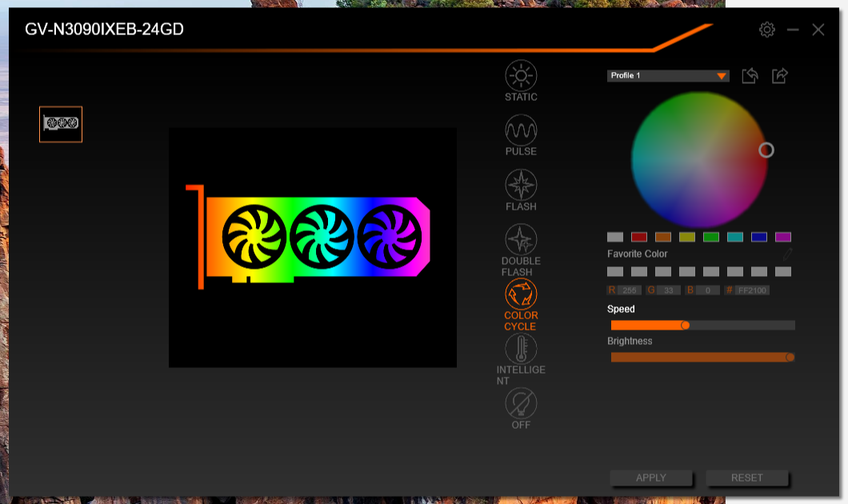Click the Brightness slider handle

(790, 357)
